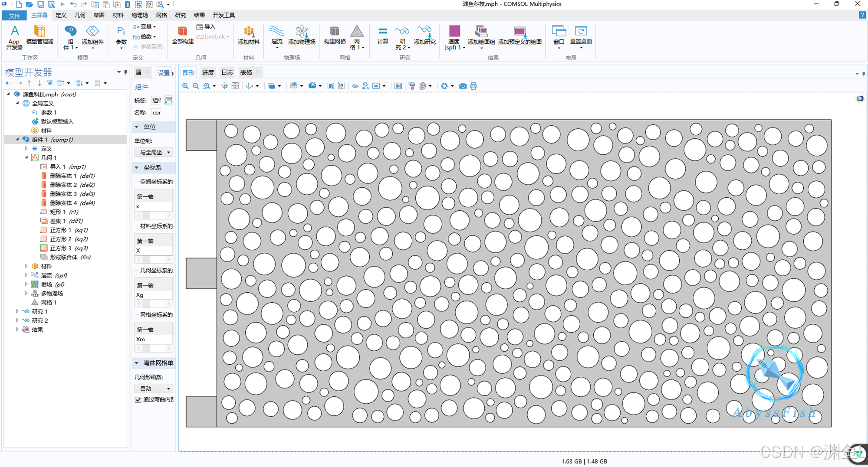Viewport: 868px width, 467px height.
Task: Click the zoom to selection center icon
Action: click(224, 86)
